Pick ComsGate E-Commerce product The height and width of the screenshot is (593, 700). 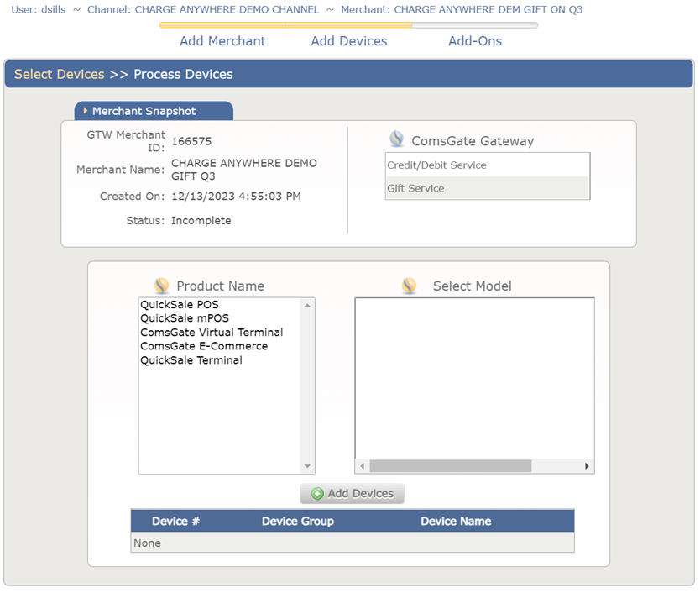pos(204,346)
